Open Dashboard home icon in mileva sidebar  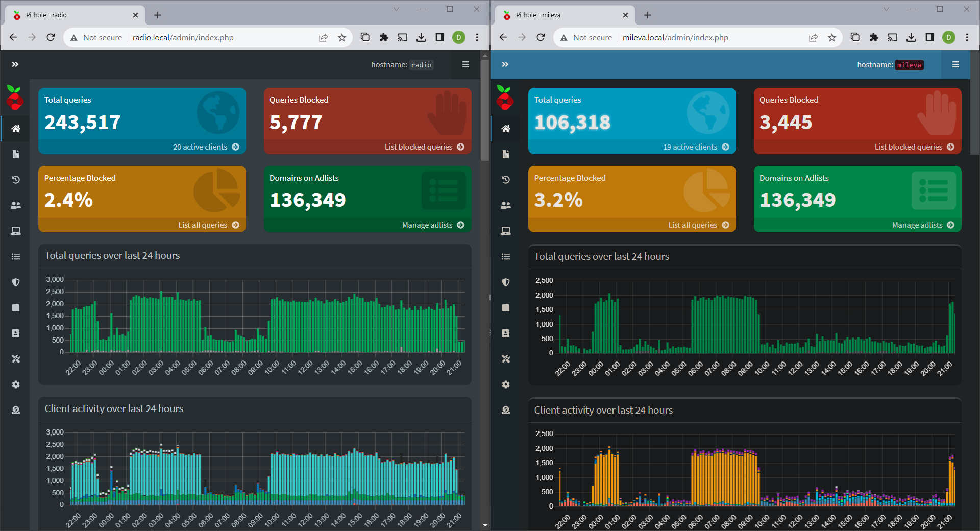(506, 129)
